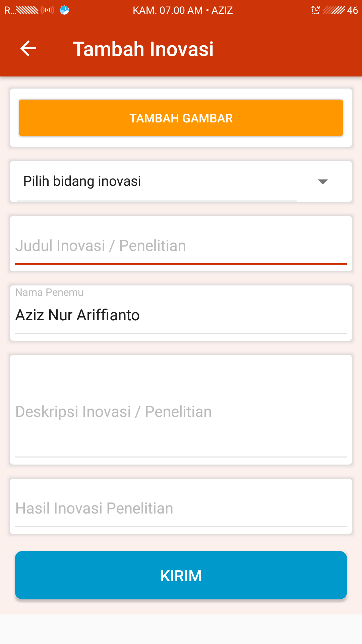The width and height of the screenshot is (362, 644).
Task: Tap the left signal strength bars icon
Action: pos(27,10)
